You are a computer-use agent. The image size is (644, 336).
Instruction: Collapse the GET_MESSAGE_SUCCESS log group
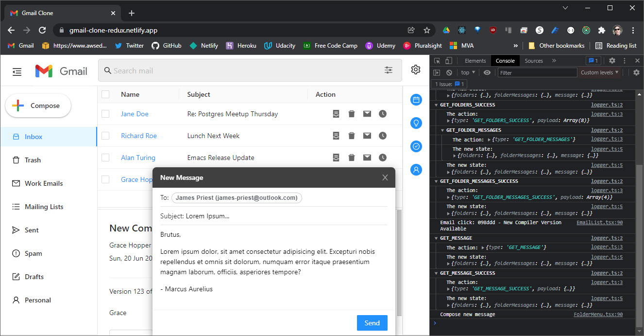[x=436, y=273]
